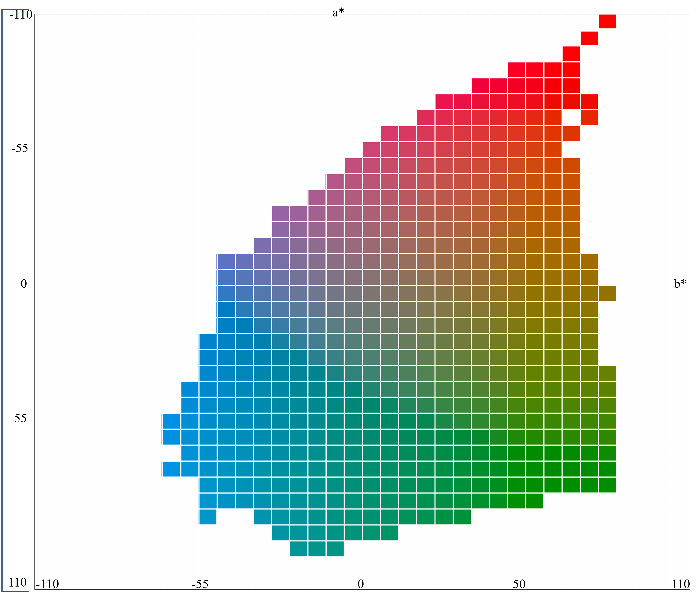This screenshot has height=599, width=700.
Task: Click the a* axis label at top
Action: [338, 13]
